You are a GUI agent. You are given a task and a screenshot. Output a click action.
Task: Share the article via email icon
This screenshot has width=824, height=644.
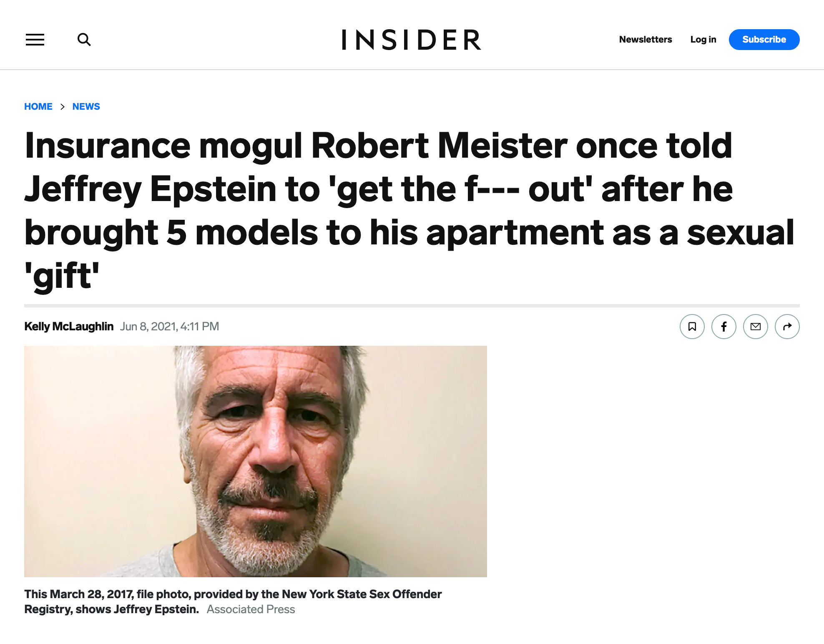pyautogui.click(x=755, y=327)
